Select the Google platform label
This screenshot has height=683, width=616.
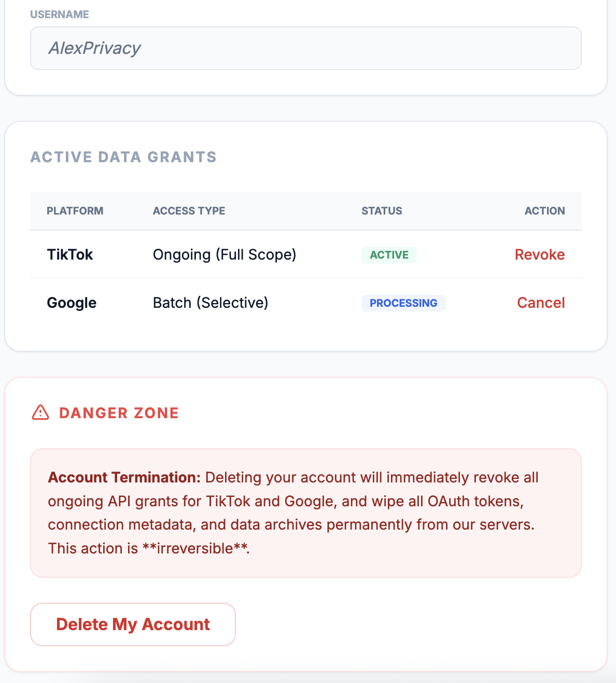click(72, 303)
